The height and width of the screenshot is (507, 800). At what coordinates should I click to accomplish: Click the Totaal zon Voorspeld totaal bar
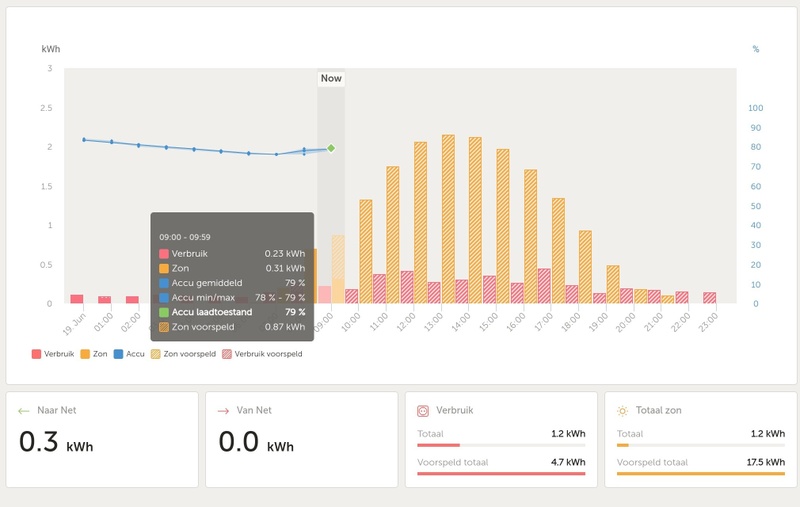(701, 474)
